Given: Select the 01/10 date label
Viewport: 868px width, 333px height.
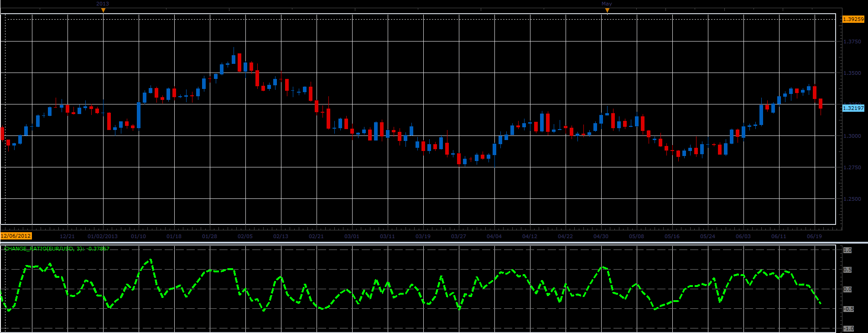Looking at the screenshot, I should (x=139, y=236).
